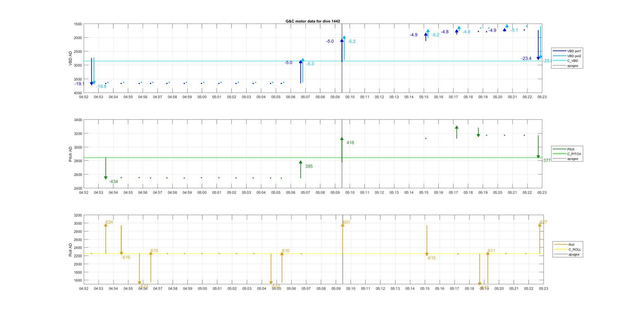Viewport: 644px width, 319px height.
Task: Click the '-18.8' VBD pot2 annotation
Action: (x=101, y=87)
